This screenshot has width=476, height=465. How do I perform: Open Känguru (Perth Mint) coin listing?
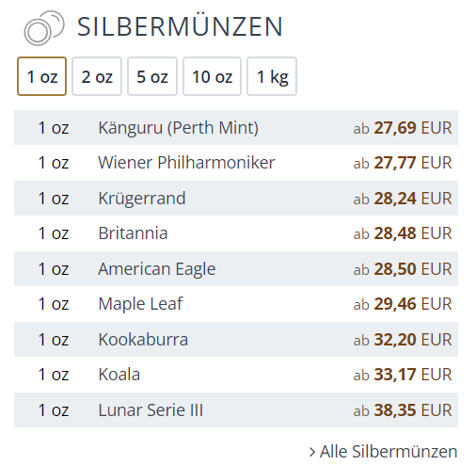[x=236, y=128]
